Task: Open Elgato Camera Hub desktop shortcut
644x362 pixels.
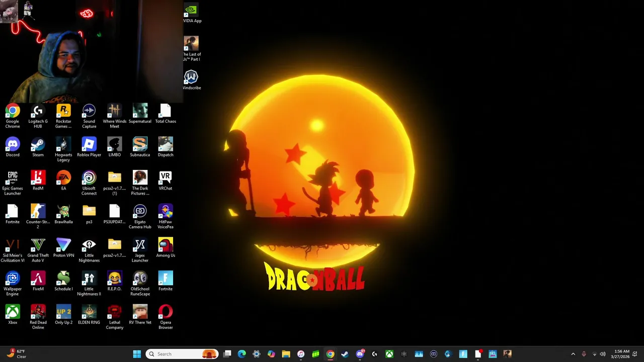Action: 140,217
